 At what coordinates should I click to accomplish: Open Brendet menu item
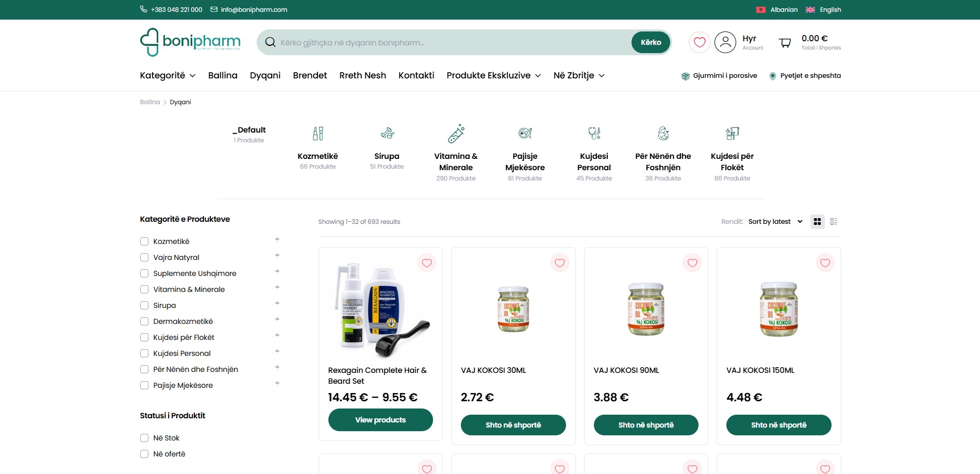(x=310, y=75)
